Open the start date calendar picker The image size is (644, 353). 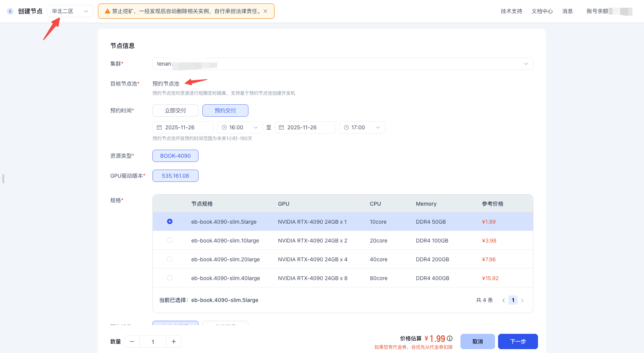pos(183,127)
